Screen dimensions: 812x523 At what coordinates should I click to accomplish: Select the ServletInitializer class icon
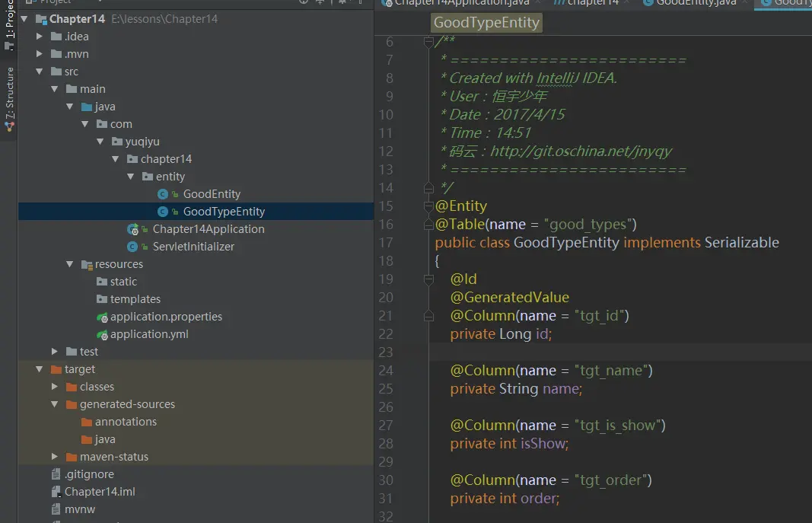tap(132, 247)
